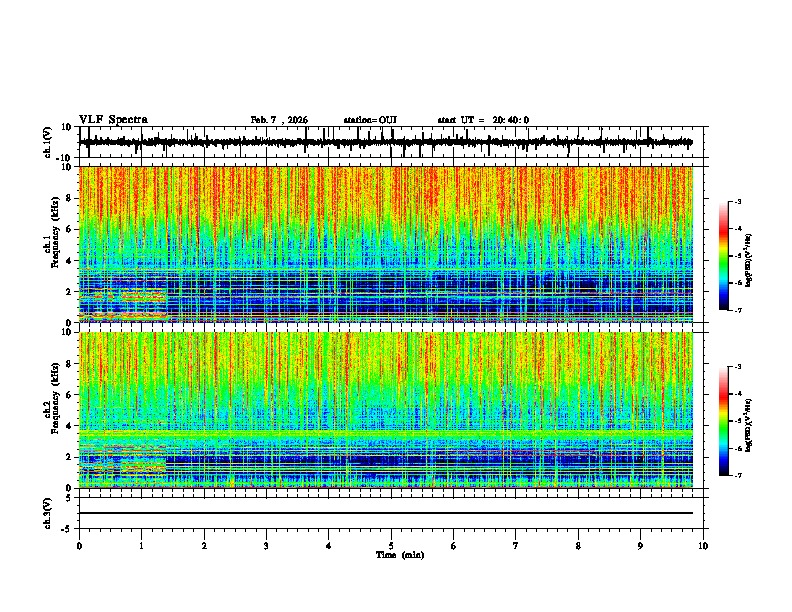Click the ch.1 PSD color scale bar

pyautogui.click(x=724, y=256)
